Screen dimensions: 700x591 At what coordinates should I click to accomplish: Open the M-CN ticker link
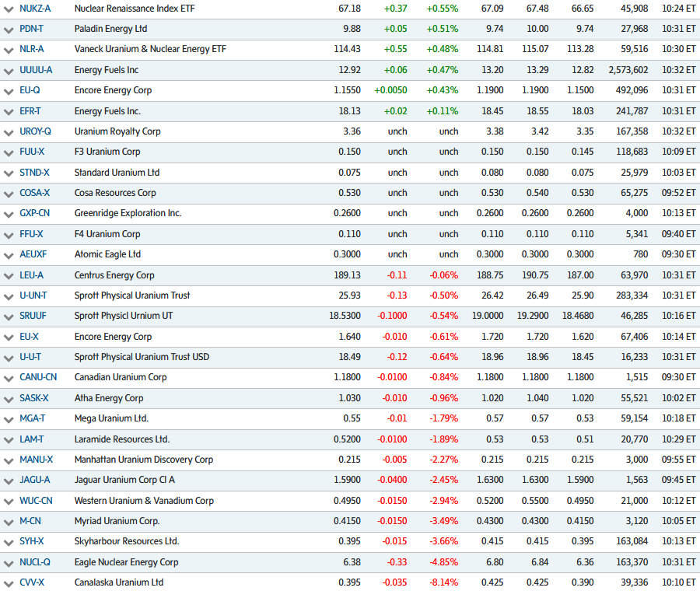[30, 521]
